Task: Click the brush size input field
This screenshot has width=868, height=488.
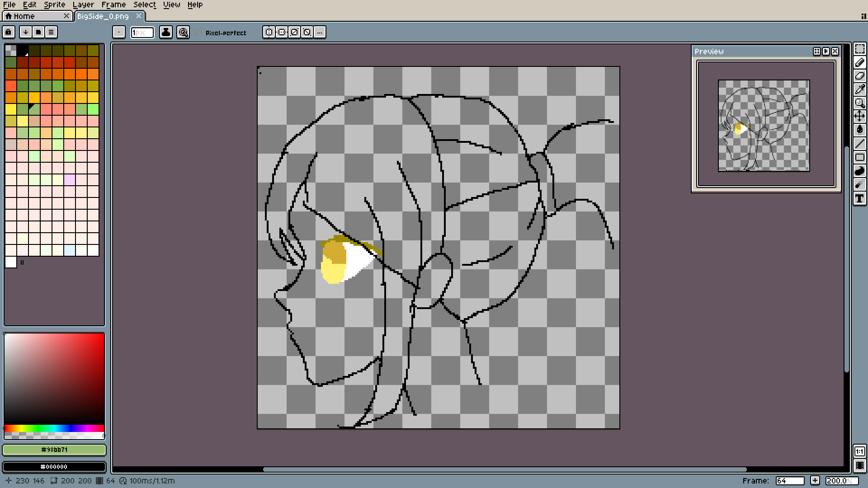Action: click(x=142, y=33)
